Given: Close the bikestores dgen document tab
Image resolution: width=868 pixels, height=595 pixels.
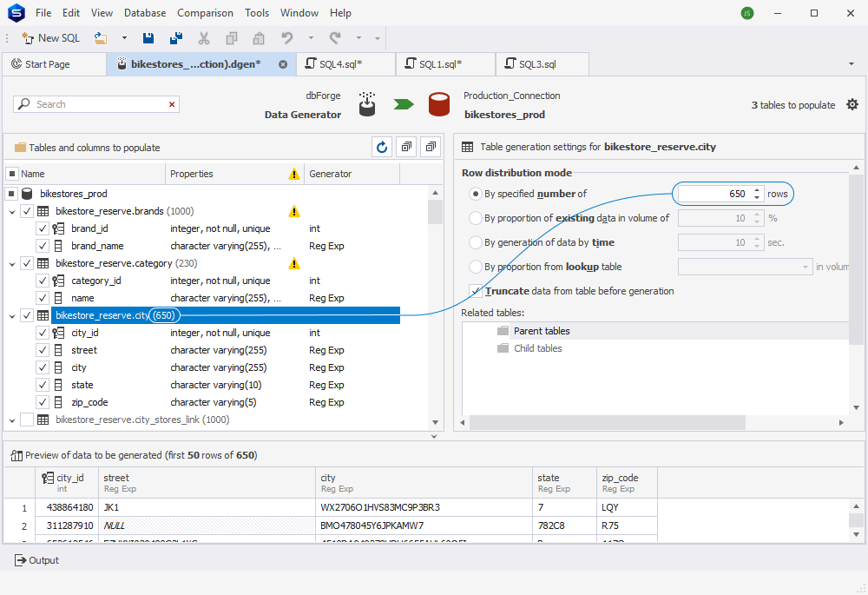Looking at the screenshot, I should [283, 64].
